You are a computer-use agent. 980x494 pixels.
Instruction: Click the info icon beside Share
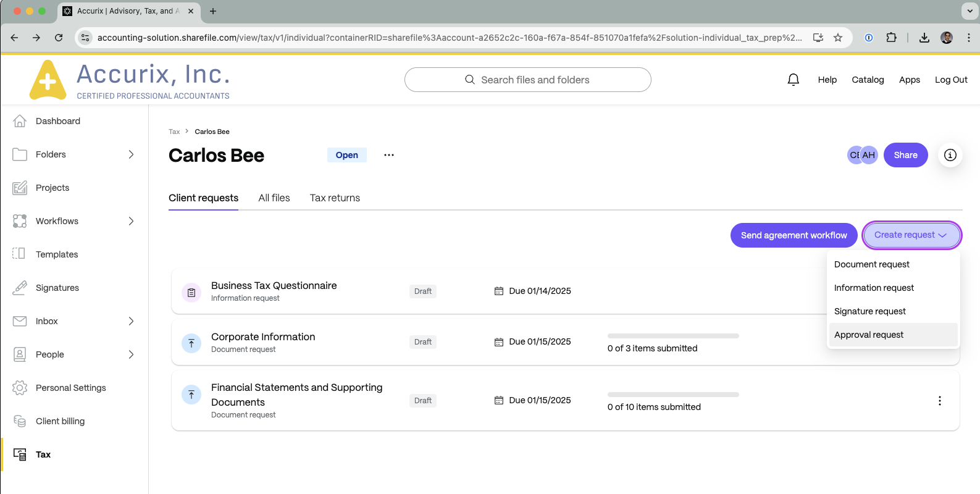(950, 155)
